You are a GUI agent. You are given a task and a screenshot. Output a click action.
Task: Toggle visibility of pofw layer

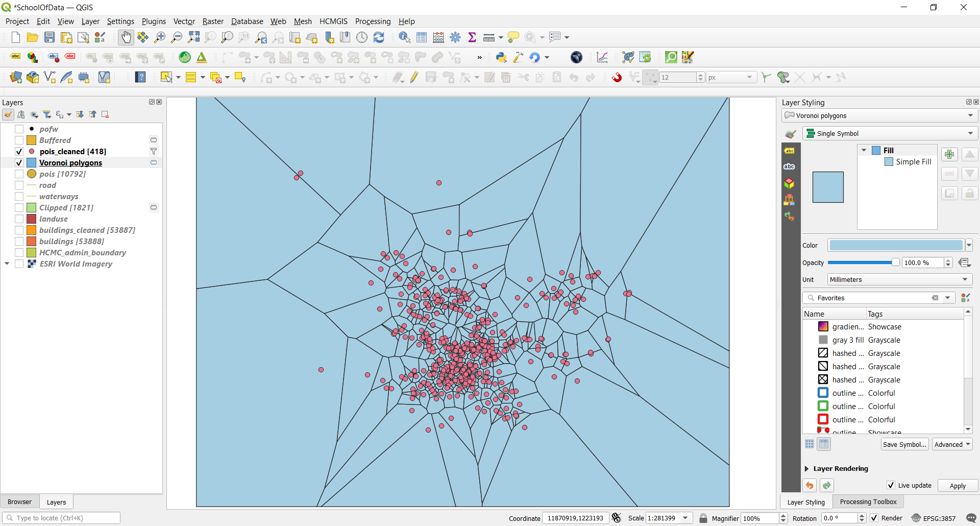tap(19, 129)
